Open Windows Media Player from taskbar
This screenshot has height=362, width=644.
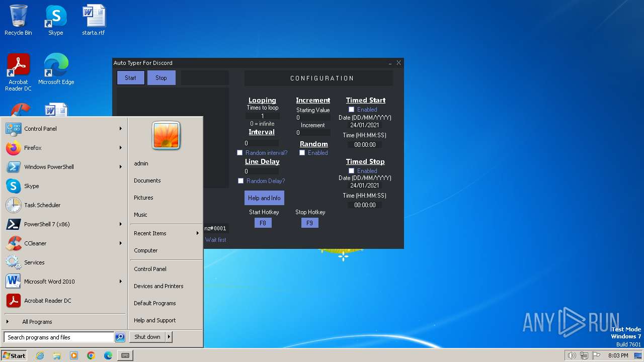(74, 355)
